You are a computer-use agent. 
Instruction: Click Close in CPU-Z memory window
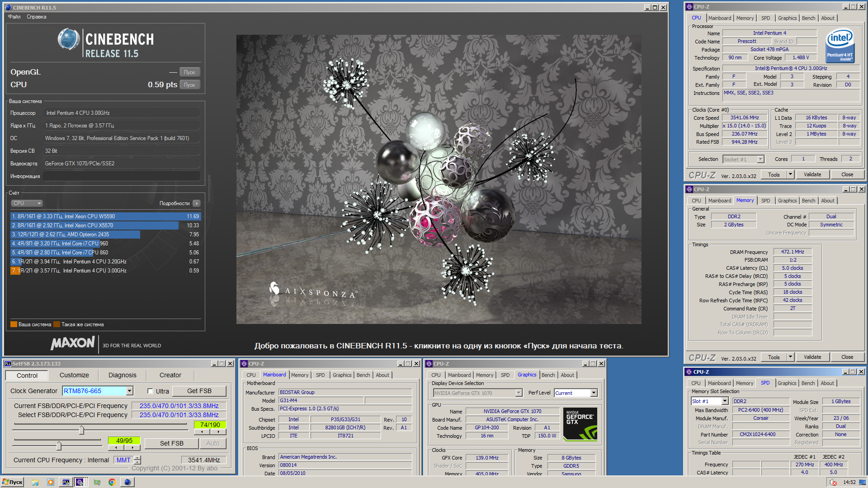(847, 357)
